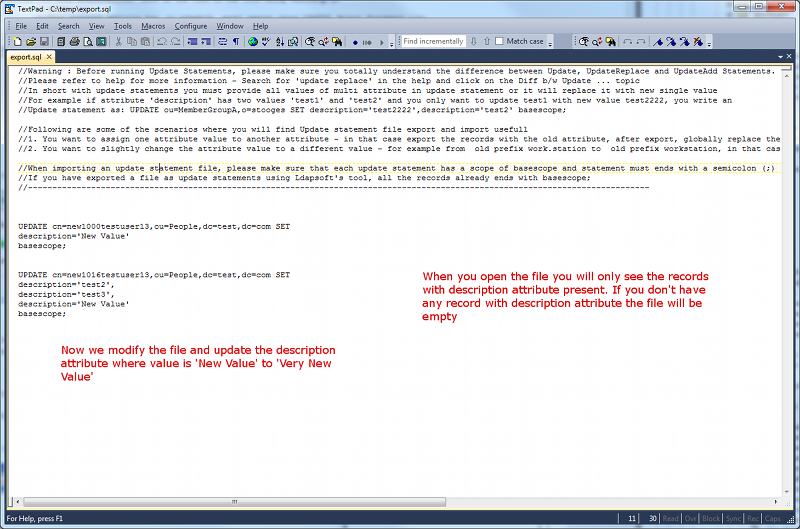Toggle the Block mode status indicator
The height and width of the screenshot is (529, 800).
[x=711, y=518]
